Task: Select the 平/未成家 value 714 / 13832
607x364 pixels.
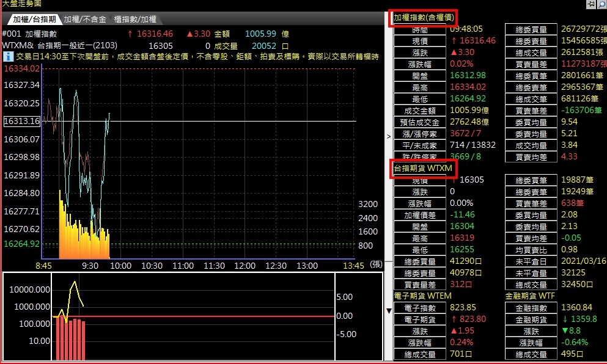Action: 473,145
